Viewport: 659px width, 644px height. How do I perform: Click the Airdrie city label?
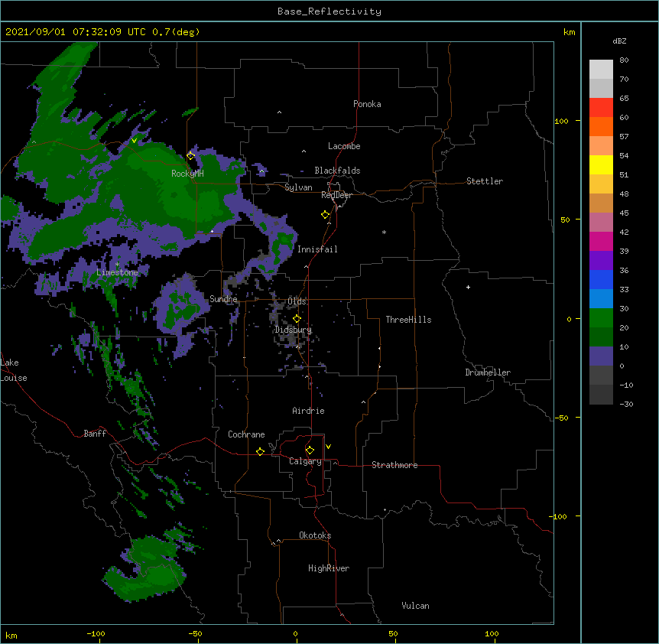[309, 411]
